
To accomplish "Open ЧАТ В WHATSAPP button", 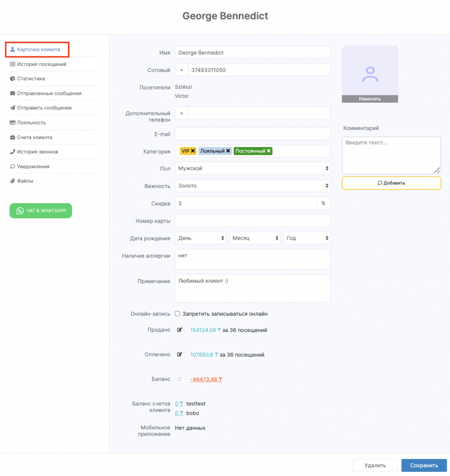I will pos(41,211).
